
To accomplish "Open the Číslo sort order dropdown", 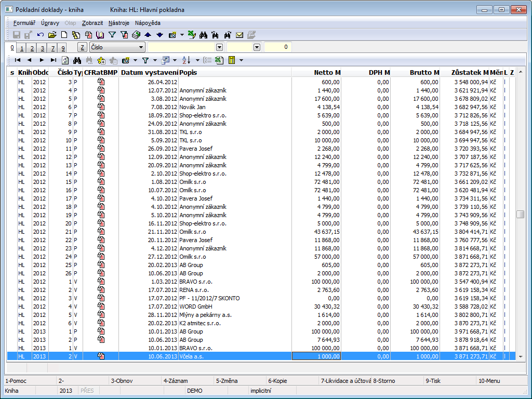I will (x=140, y=48).
